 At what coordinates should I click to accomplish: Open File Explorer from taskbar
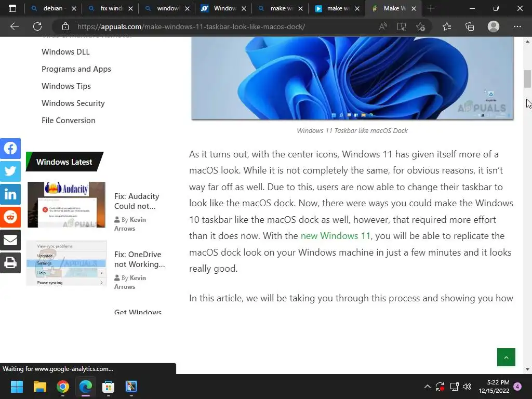pyautogui.click(x=39, y=387)
